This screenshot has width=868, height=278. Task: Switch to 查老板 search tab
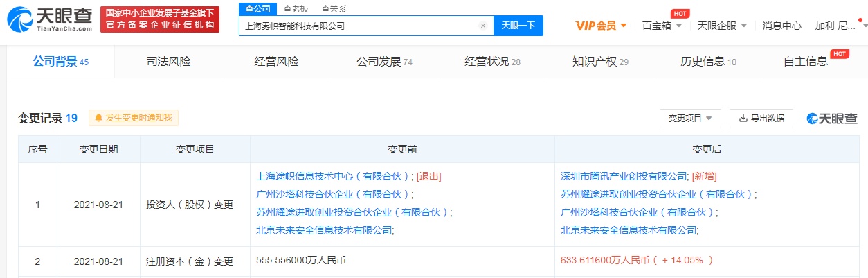pyautogui.click(x=296, y=8)
